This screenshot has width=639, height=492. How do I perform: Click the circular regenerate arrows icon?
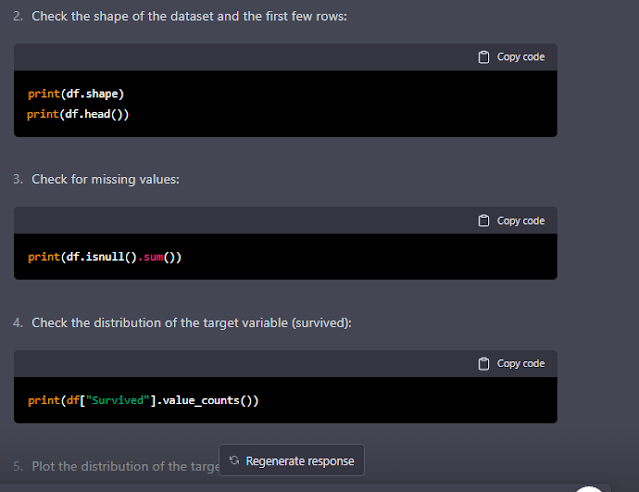234,461
